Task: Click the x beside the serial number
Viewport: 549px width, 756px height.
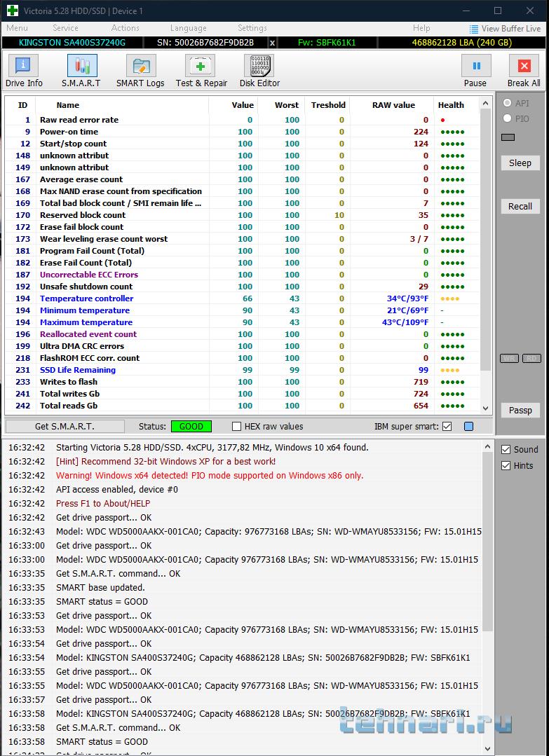Action: pyautogui.click(x=272, y=43)
